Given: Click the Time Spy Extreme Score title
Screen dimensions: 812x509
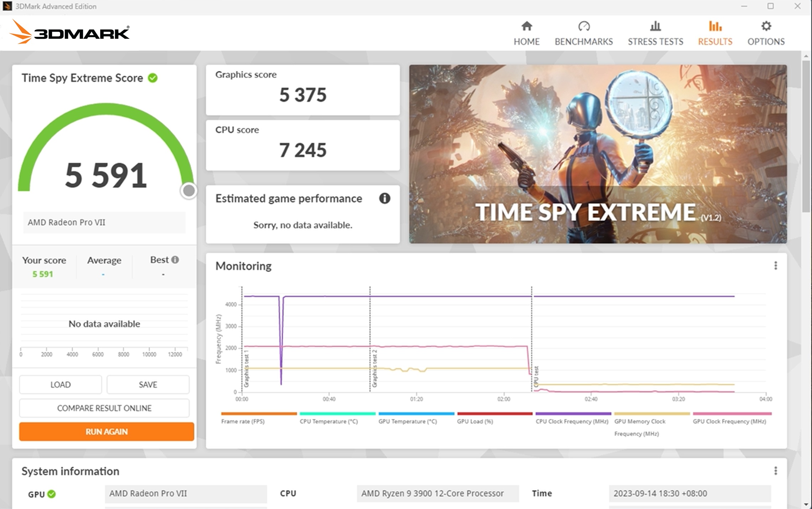Looking at the screenshot, I should click(x=82, y=78).
